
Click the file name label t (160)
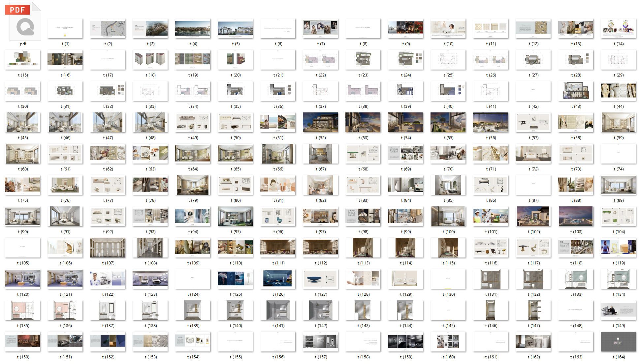pos(448,357)
